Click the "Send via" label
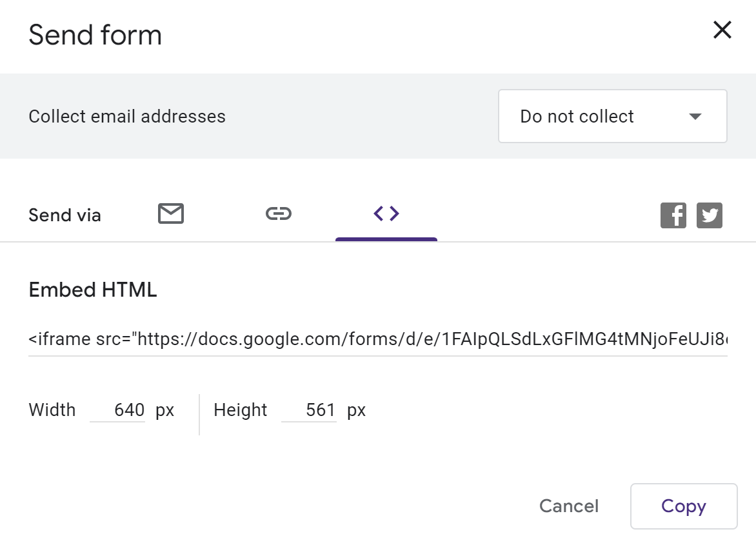The height and width of the screenshot is (545, 756). (65, 215)
